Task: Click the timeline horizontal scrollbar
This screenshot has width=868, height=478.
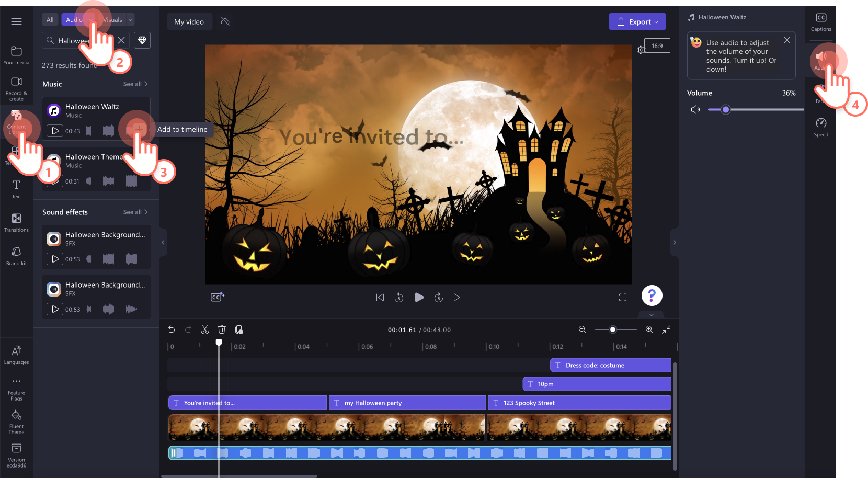Action: point(239,476)
